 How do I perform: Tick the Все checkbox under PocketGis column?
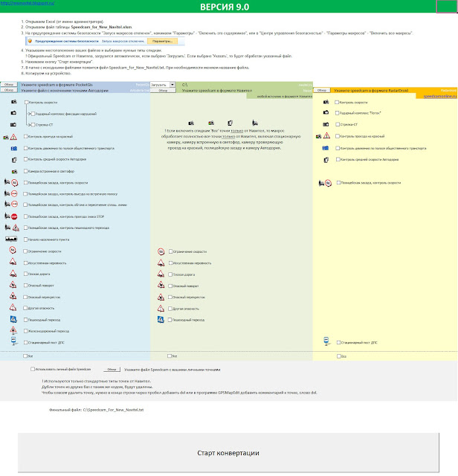[25, 356]
